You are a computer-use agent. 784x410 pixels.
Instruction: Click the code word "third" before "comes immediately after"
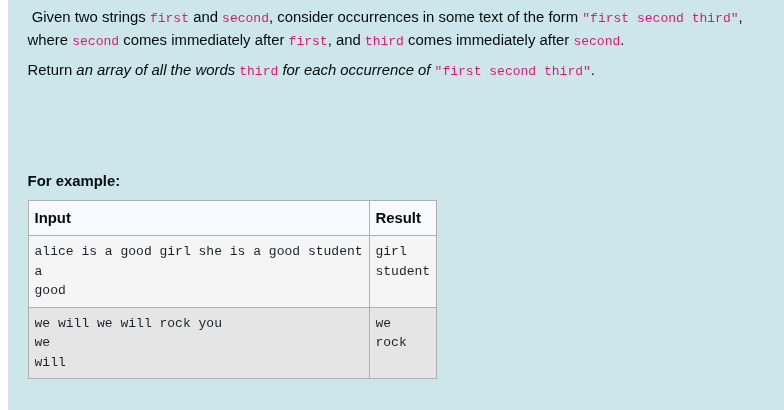[384, 41]
